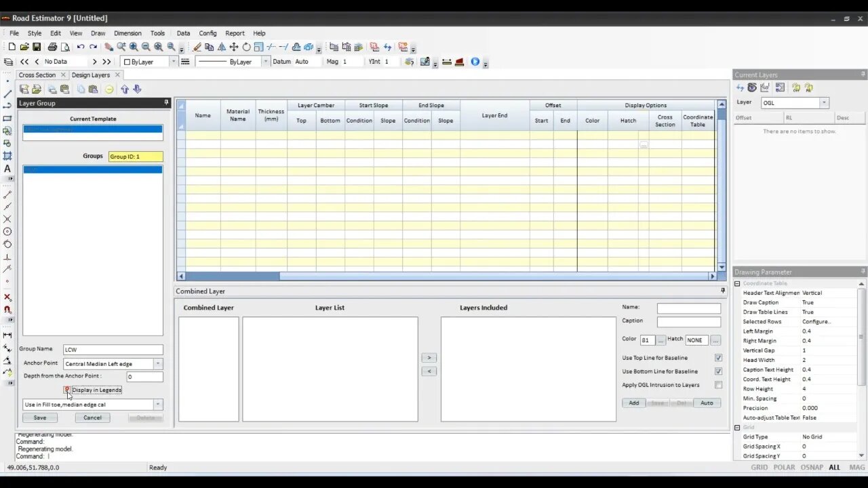The width and height of the screenshot is (868, 488).
Task: Open the OGL Layer dropdown
Action: pyautogui.click(x=824, y=103)
